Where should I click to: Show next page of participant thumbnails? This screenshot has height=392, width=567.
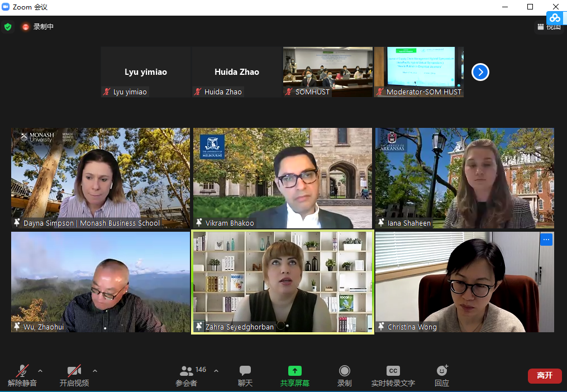[x=480, y=72]
